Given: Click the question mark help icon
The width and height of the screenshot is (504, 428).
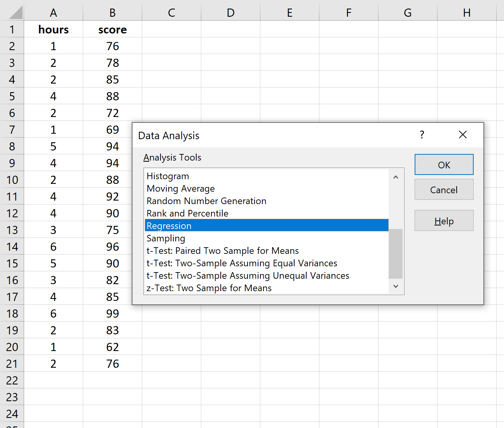Looking at the screenshot, I should click(x=422, y=135).
